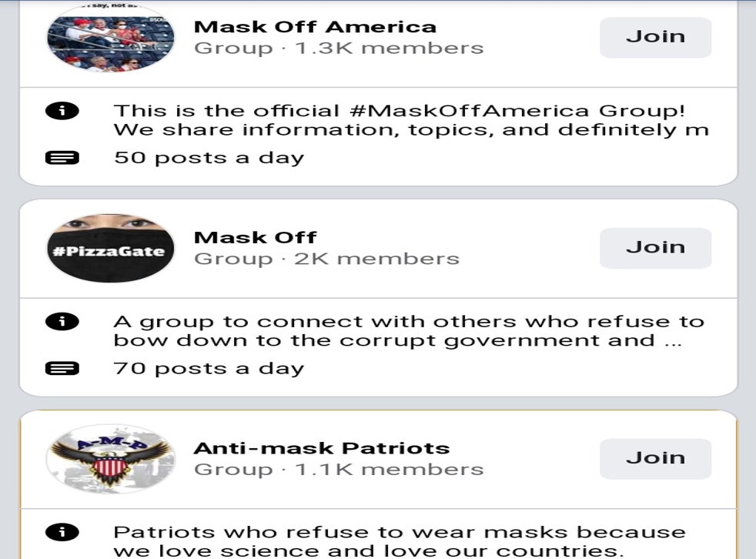
Task: Click the "Group · 2K members" subtitle
Action: (x=326, y=259)
